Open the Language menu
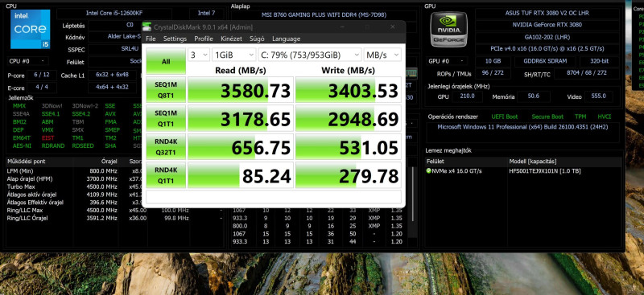Screen dimensions: 644x295 pyautogui.click(x=287, y=39)
